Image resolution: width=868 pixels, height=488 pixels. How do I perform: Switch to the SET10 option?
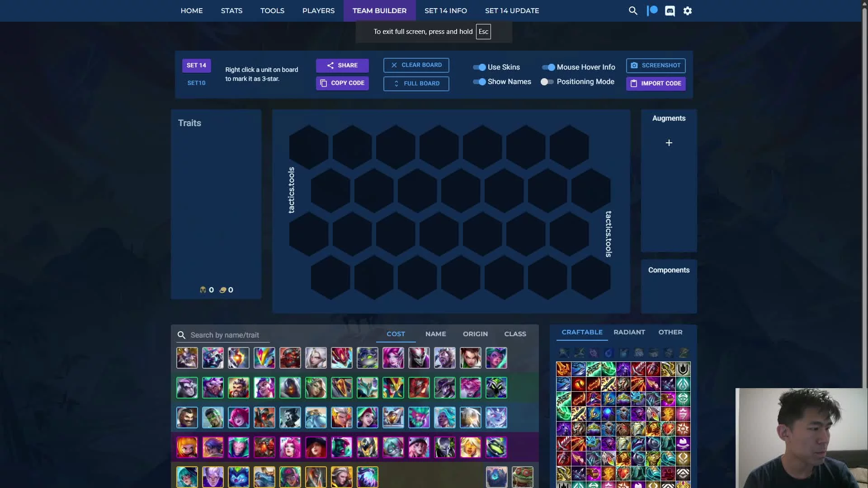(x=196, y=83)
